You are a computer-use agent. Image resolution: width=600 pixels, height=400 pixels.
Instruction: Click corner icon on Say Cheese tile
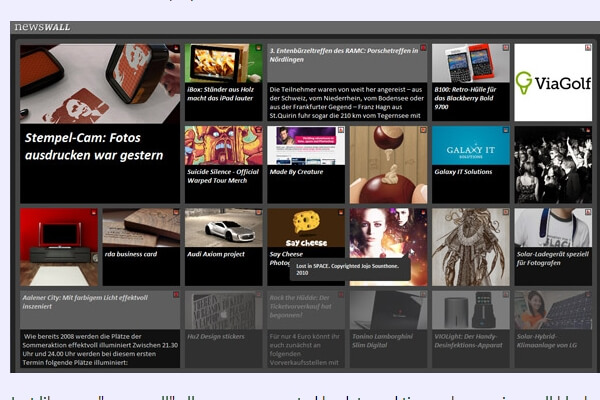pos(341,212)
